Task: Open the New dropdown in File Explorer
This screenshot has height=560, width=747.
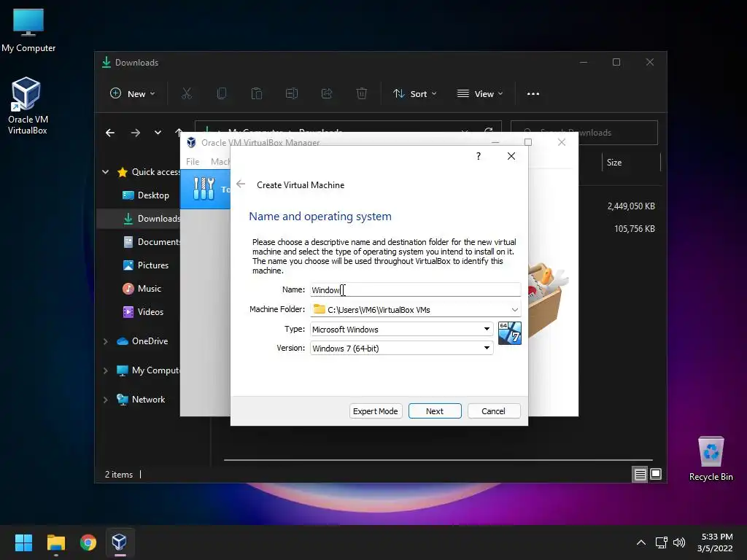Action: coord(132,94)
